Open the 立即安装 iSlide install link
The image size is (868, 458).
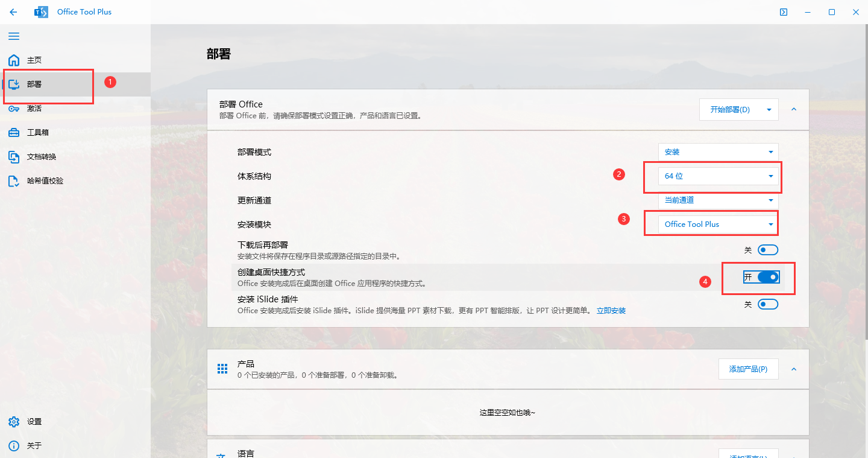(611, 310)
